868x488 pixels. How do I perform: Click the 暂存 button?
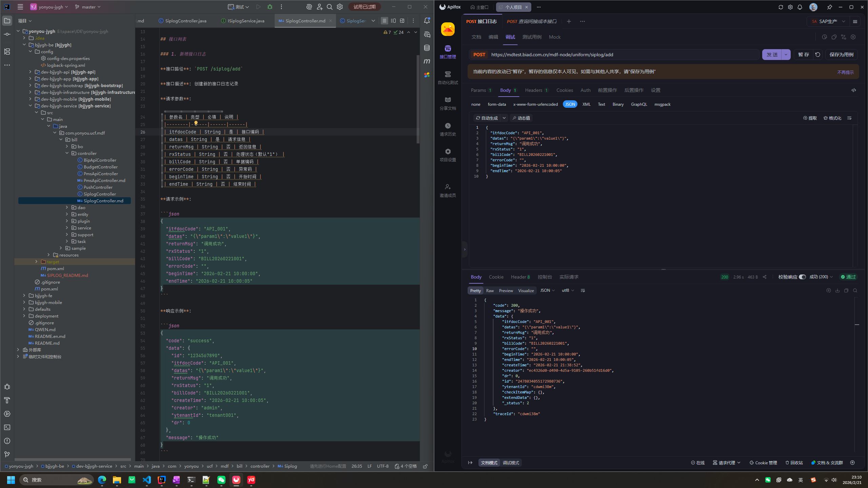coord(803,55)
